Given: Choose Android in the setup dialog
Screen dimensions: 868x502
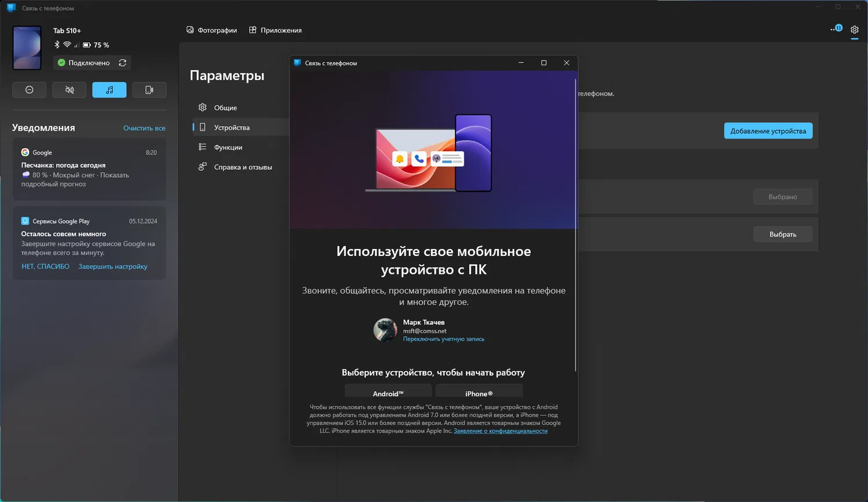Looking at the screenshot, I should (x=388, y=391).
